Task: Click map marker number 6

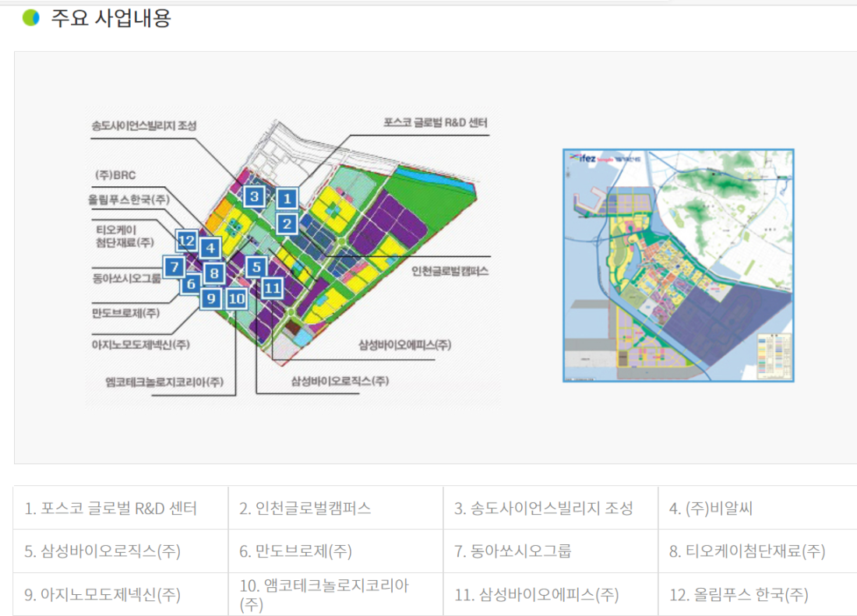Action: 191,283
